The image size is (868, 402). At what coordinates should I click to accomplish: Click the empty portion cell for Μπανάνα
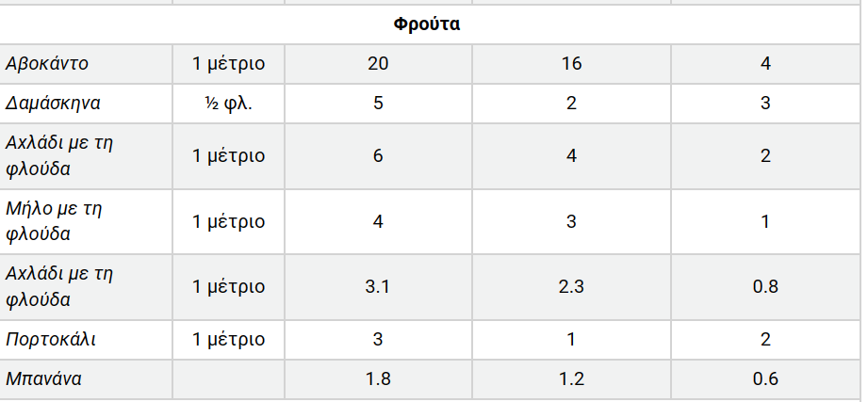pos(228,378)
